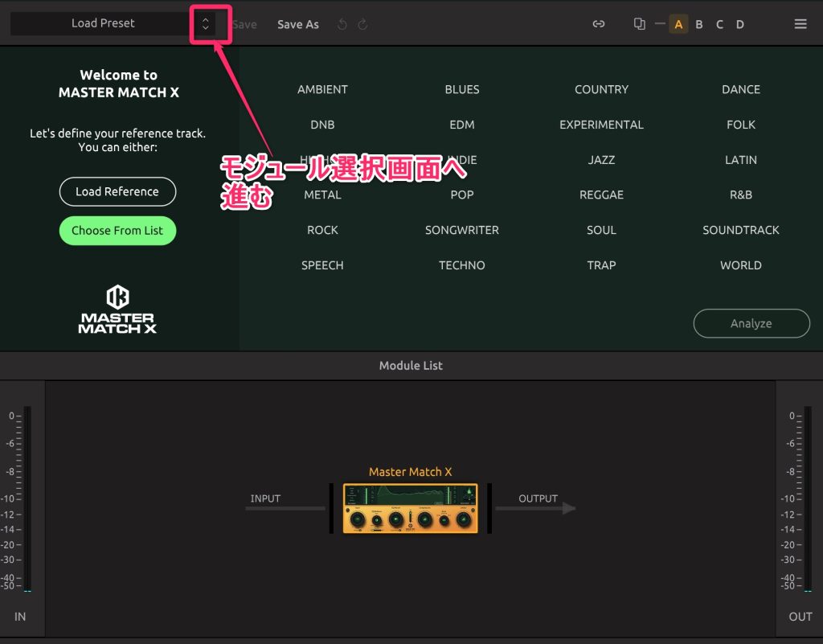Click Save As in top bar

click(297, 24)
